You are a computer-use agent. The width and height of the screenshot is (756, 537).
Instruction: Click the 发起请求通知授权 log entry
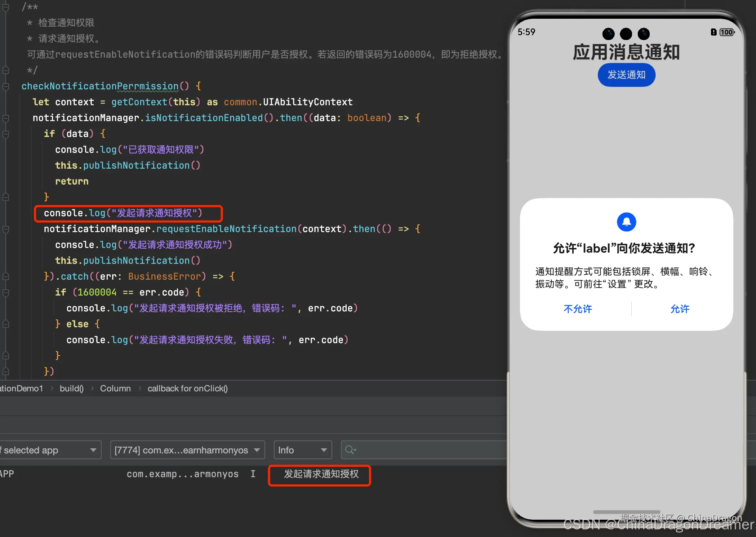(321, 474)
